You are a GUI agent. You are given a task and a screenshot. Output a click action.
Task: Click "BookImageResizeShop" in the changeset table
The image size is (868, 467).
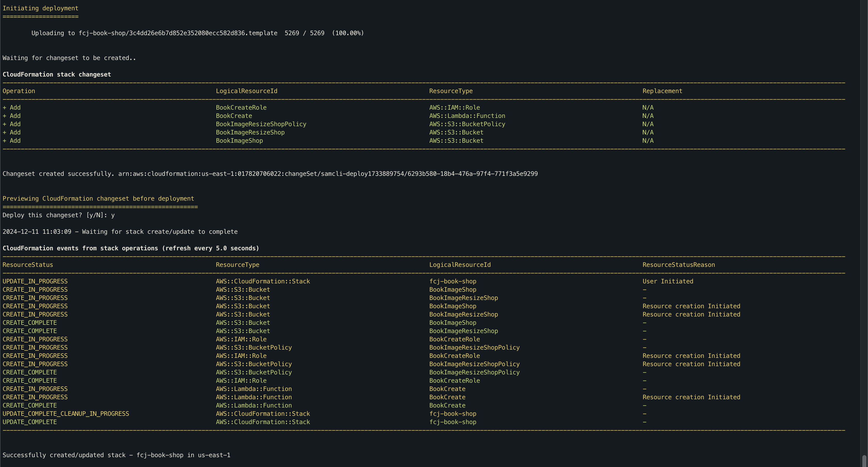[250, 132]
